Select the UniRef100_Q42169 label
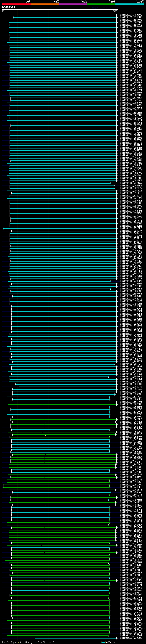 pos(131,183)
